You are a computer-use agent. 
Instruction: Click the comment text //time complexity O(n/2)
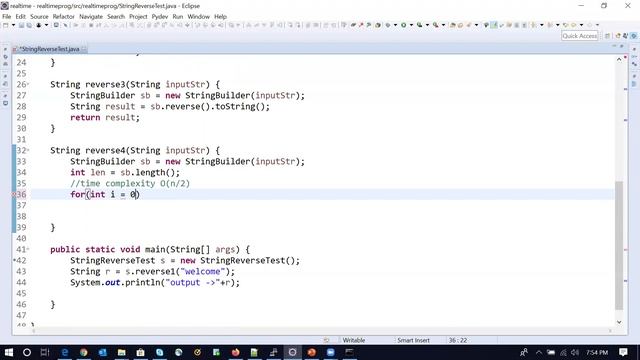pyautogui.click(x=130, y=184)
